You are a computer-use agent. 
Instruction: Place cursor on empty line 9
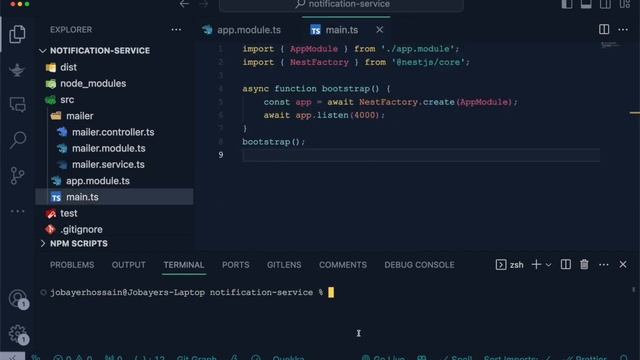click(x=420, y=155)
